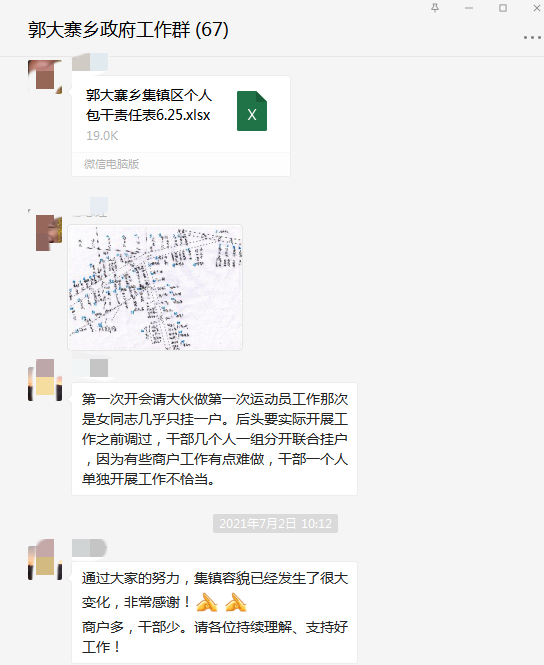Image resolution: width=544 pixels, height=665 pixels.
Task: Open the three-dot chat info menu
Action: (532, 38)
